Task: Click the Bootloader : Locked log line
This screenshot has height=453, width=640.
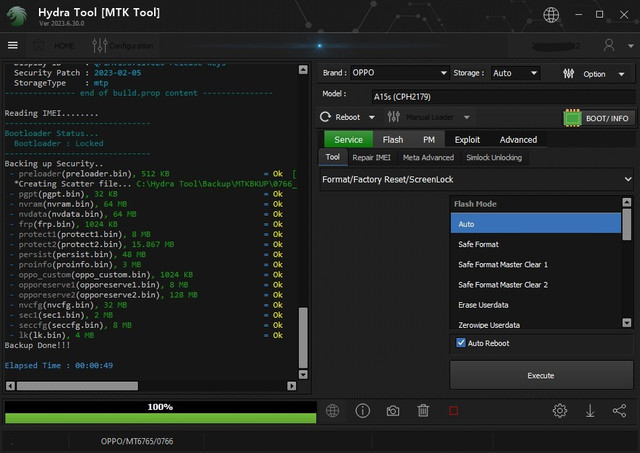Action: tap(59, 143)
